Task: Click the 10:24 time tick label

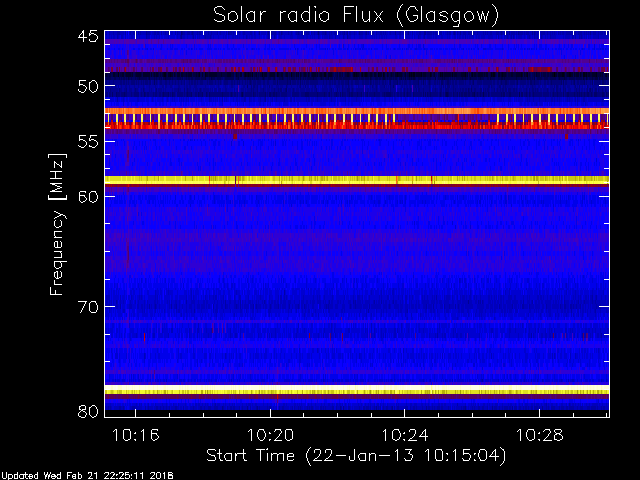Action: (405, 435)
